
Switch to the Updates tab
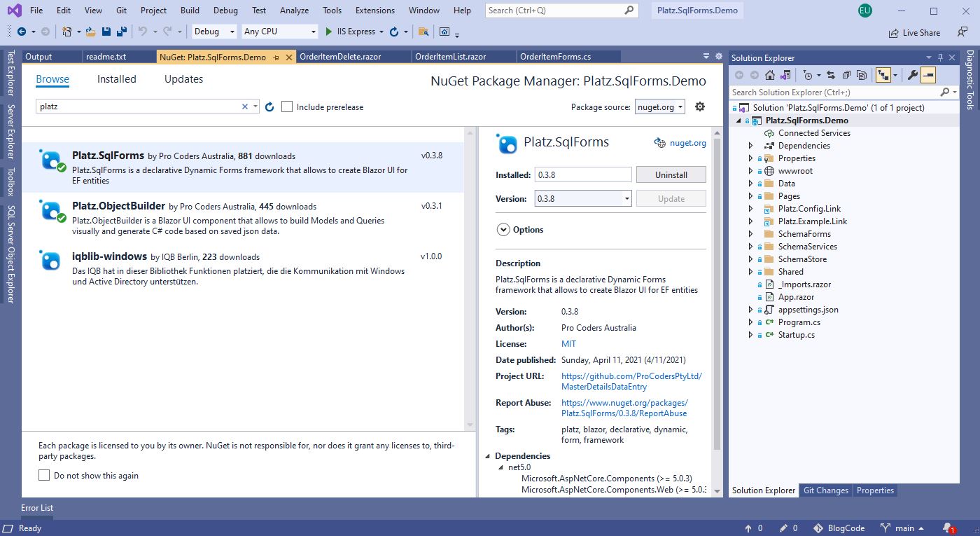[183, 79]
